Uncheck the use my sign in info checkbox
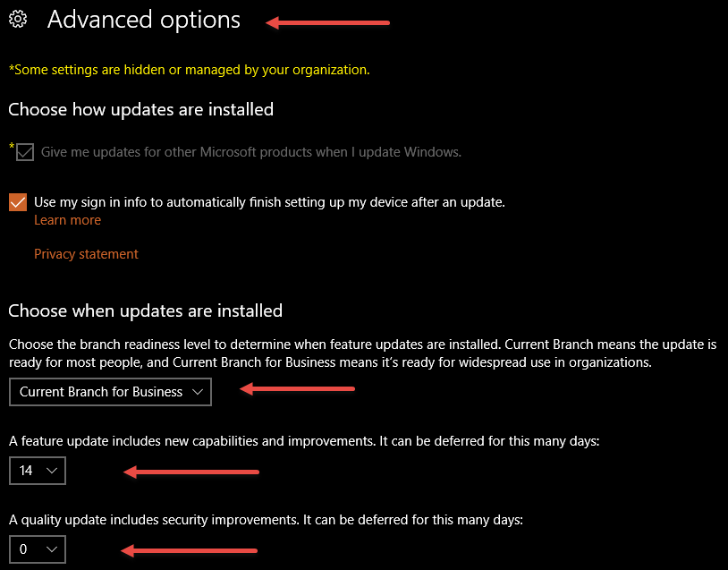Image resolution: width=728 pixels, height=570 pixels. 18,202
